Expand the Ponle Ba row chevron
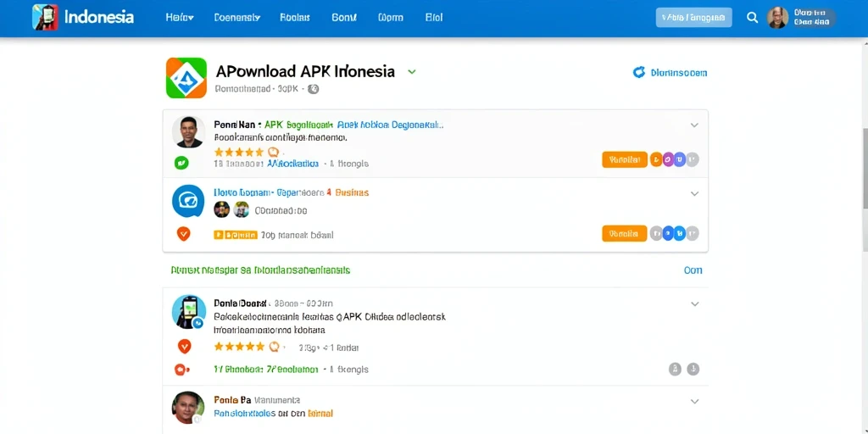This screenshot has width=868, height=434. [x=694, y=401]
